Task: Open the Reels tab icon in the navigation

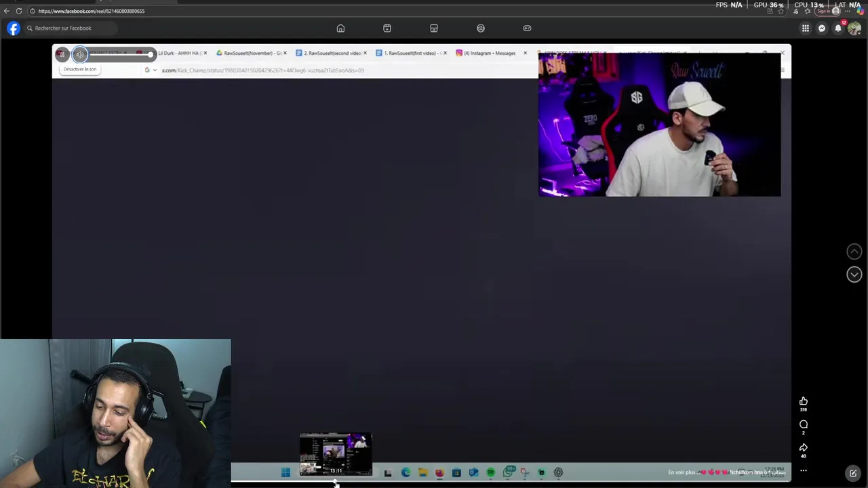Action: (x=387, y=28)
